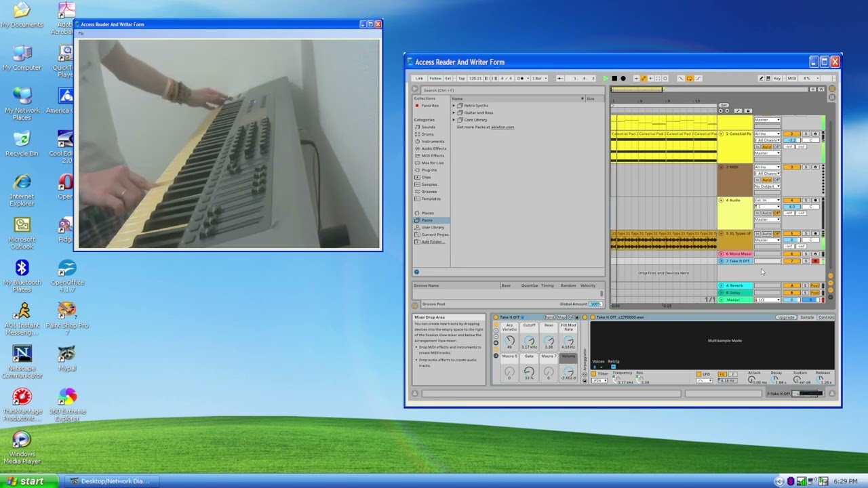Toggle the Link button

(419, 78)
